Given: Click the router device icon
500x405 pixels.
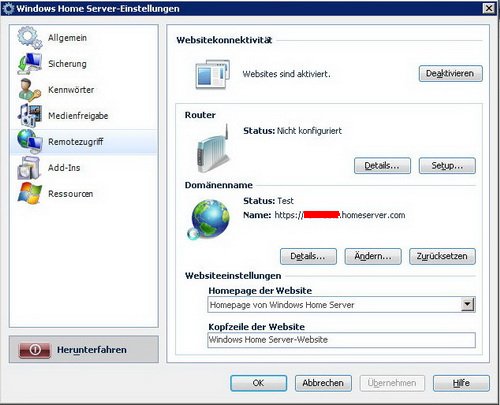Looking at the screenshot, I should click(213, 149).
